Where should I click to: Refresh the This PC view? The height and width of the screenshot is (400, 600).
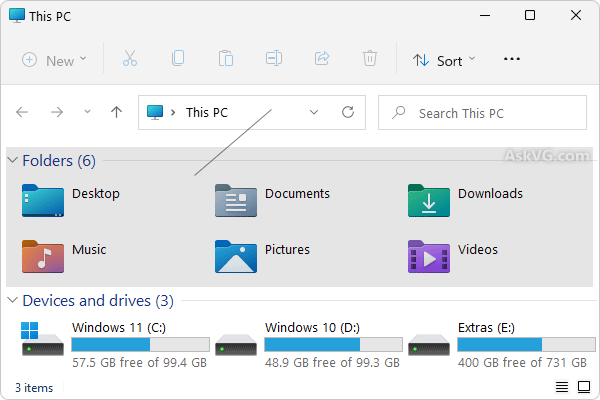(348, 112)
